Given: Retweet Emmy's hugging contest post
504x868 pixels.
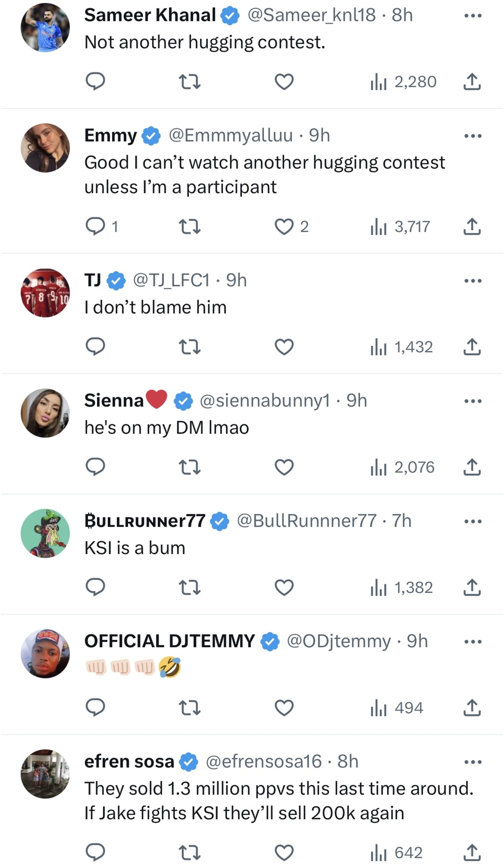Looking at the screenshot, I should 189,226.
